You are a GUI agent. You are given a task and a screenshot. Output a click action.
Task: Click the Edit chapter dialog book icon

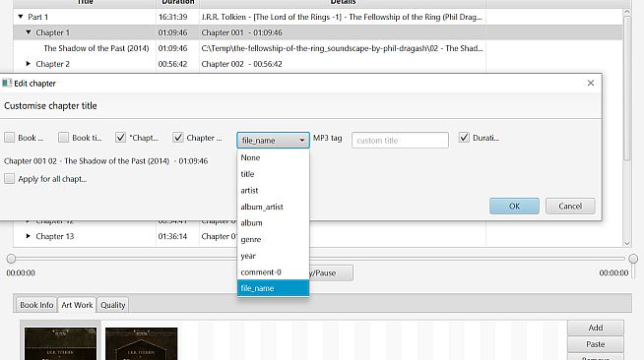(x=7, y=84)
